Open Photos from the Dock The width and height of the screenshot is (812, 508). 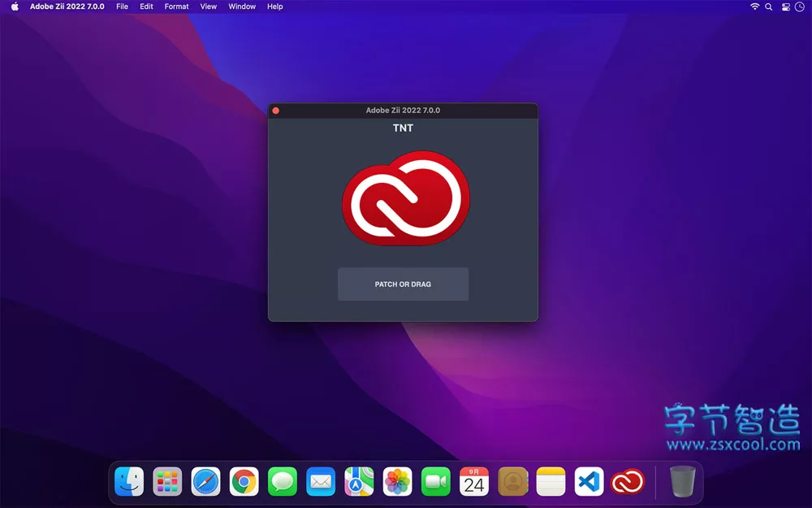[397, 481]
